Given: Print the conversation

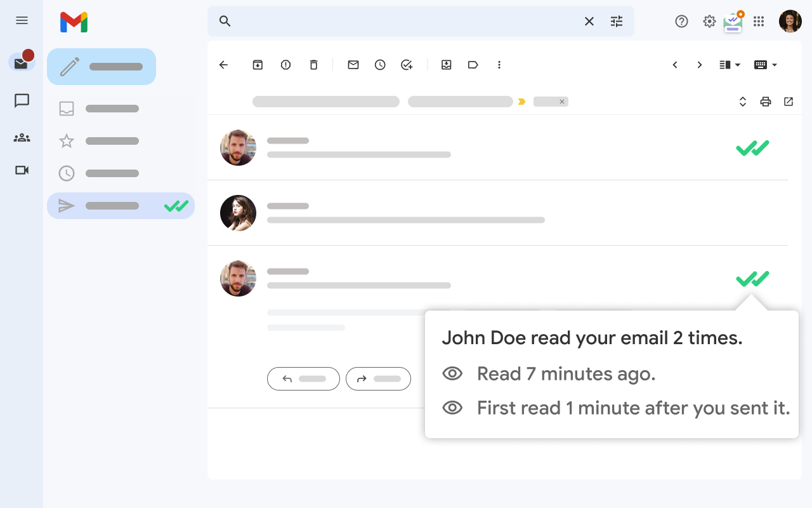Looking at the screenshot, I should 766,101.
